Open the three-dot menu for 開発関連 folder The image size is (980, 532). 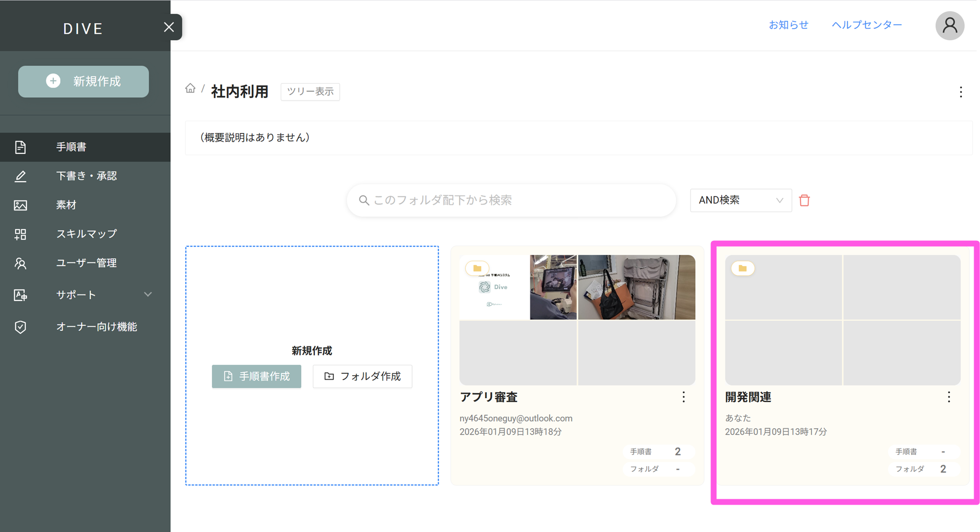948,397
